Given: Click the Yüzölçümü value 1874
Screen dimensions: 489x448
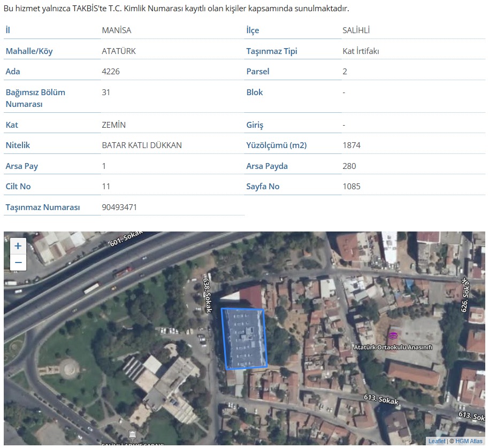Looking at the screenshot, I should click(x=352, y=145).
